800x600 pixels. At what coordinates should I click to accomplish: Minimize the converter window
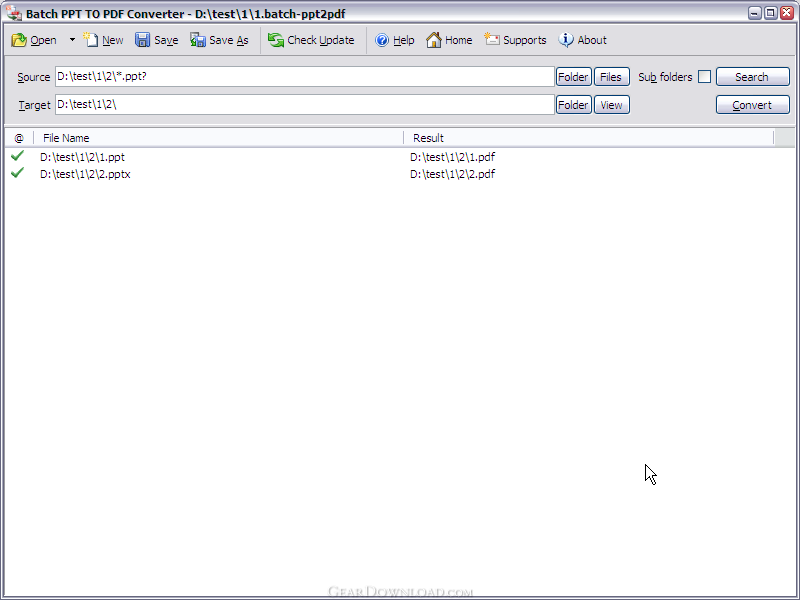click(x=755, y=13)
